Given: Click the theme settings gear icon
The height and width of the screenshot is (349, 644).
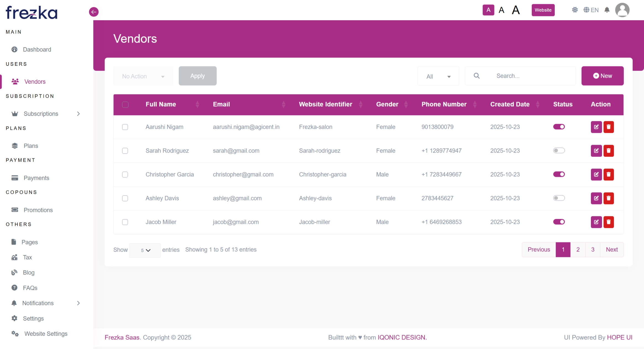Looking at the screenshot, I should 575,10.
